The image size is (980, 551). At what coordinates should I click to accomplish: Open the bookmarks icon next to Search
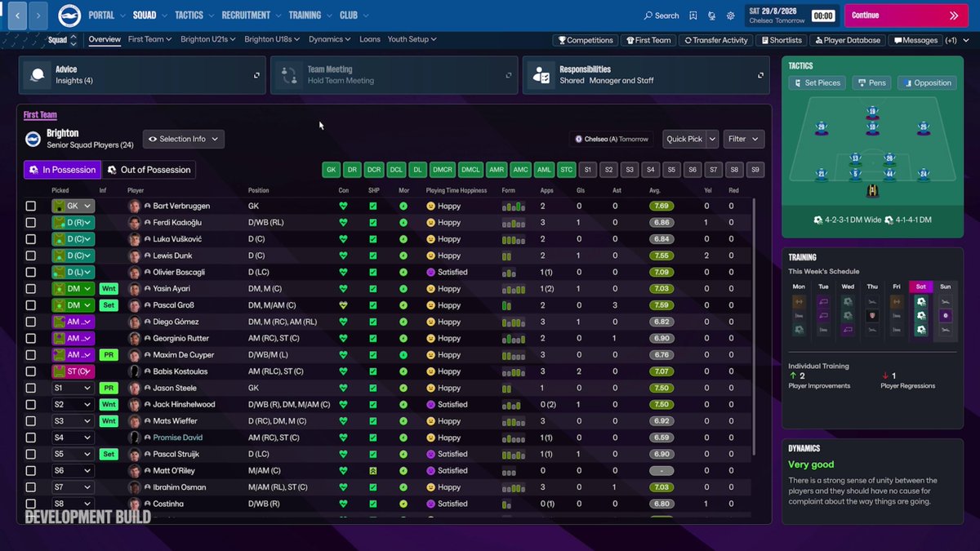[x=693, y=16]
